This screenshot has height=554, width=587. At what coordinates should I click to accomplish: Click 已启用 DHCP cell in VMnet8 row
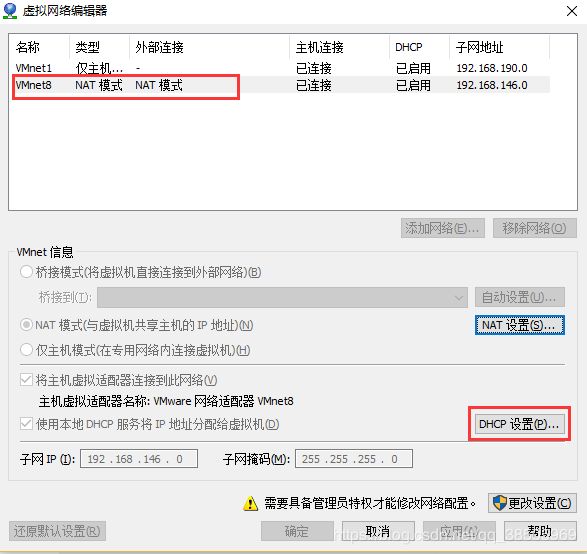click(x=413, y=85)
